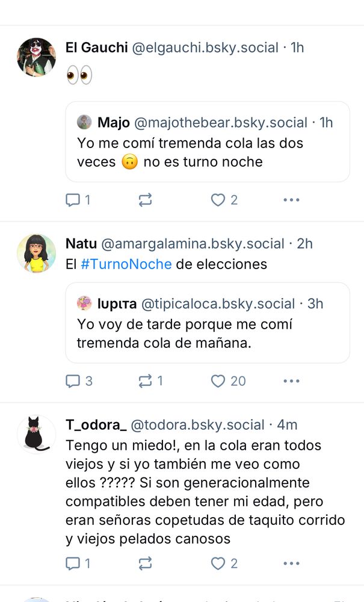
Task: Open more options on T_odora_'s post
Action: [x=292, y=563]
